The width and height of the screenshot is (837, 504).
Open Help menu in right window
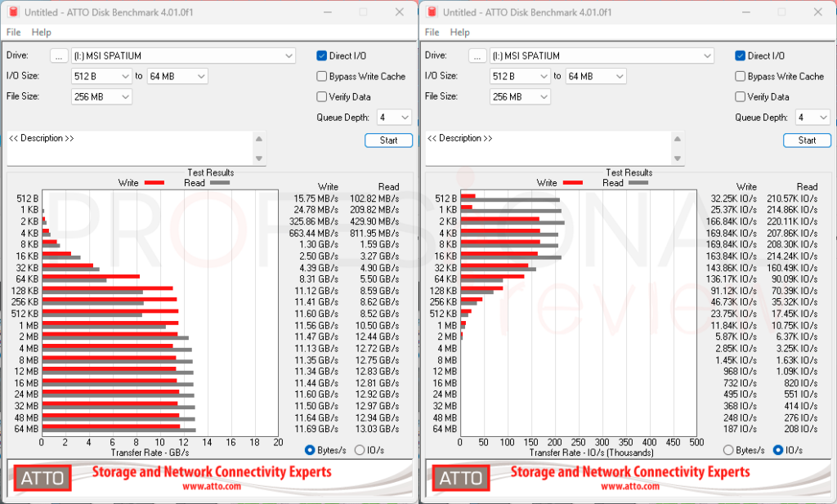(x=459, y=33)
